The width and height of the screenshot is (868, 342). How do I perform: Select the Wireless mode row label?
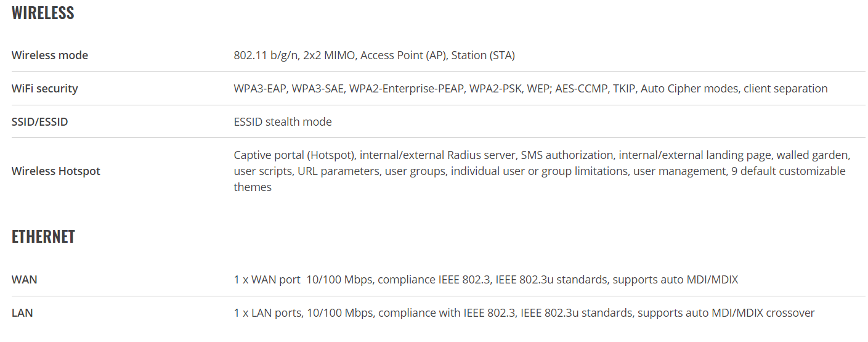pyautogui.click(x=50, y=55)
